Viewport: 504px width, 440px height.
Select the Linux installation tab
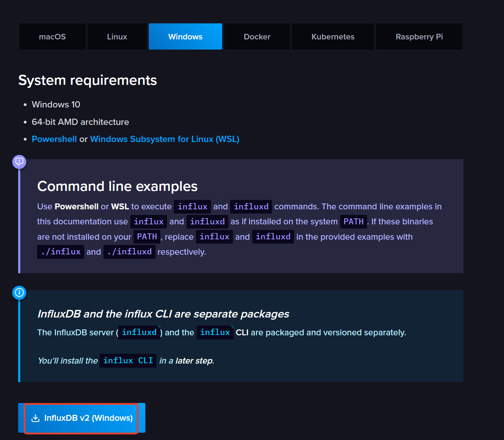[117, 37]
